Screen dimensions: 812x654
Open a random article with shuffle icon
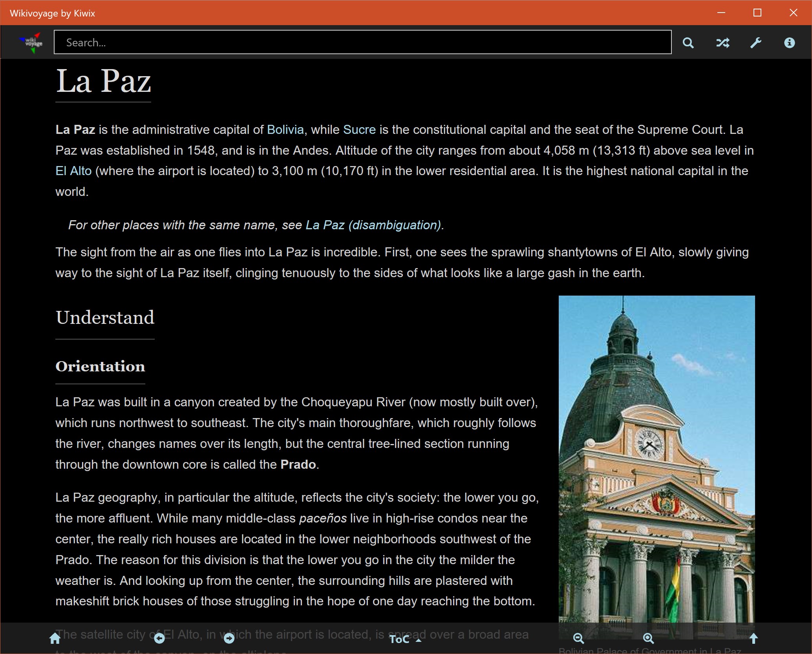coord(722,43)
